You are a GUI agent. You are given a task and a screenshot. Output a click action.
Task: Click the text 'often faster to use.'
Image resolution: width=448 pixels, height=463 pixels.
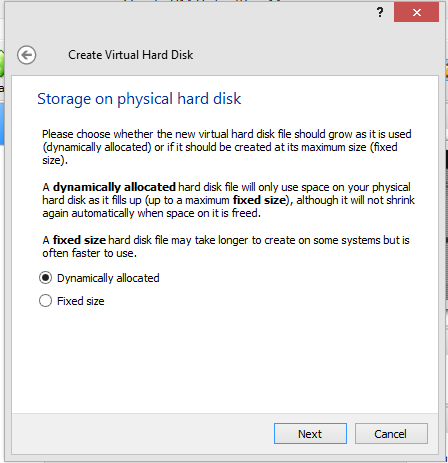(89, 253)
